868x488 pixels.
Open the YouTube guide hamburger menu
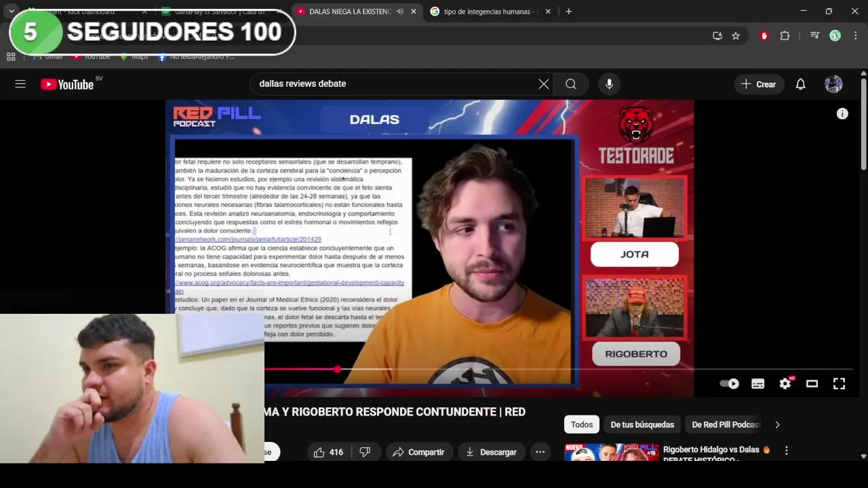20,84
